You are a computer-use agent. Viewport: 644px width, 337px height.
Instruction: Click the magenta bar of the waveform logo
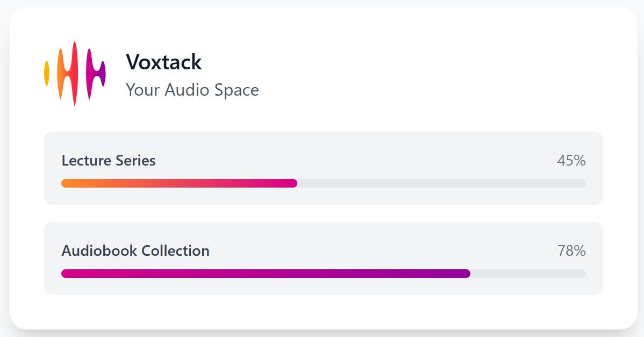coord(89,74)
